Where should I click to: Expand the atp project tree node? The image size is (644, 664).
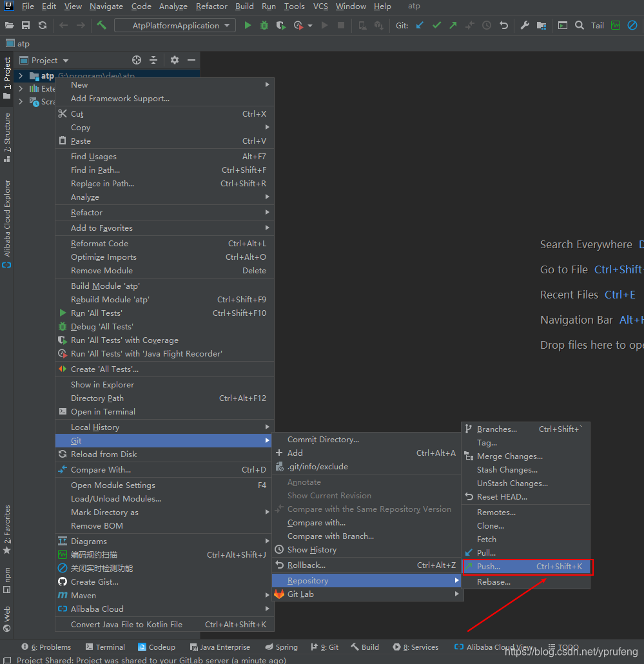click(21, 76)
